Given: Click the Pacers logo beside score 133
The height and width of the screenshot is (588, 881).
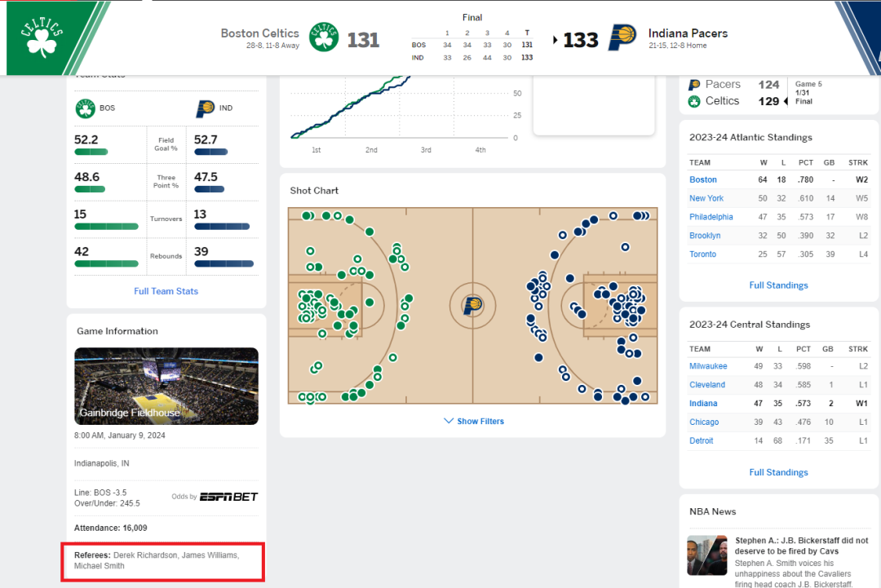Looking at the screenshot, I should [622, 38].
